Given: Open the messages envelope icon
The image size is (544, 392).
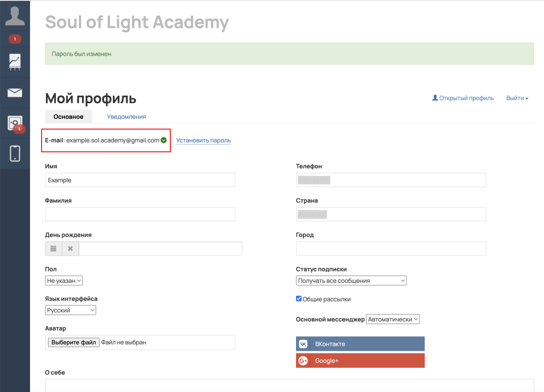Looking at the screenshot, I should click(15, 93).
